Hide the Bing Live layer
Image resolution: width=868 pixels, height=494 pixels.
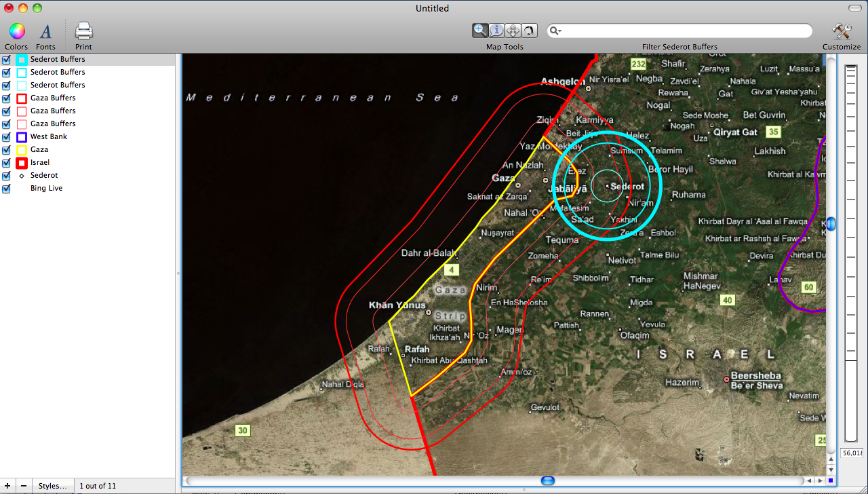[x=7, y=189]
